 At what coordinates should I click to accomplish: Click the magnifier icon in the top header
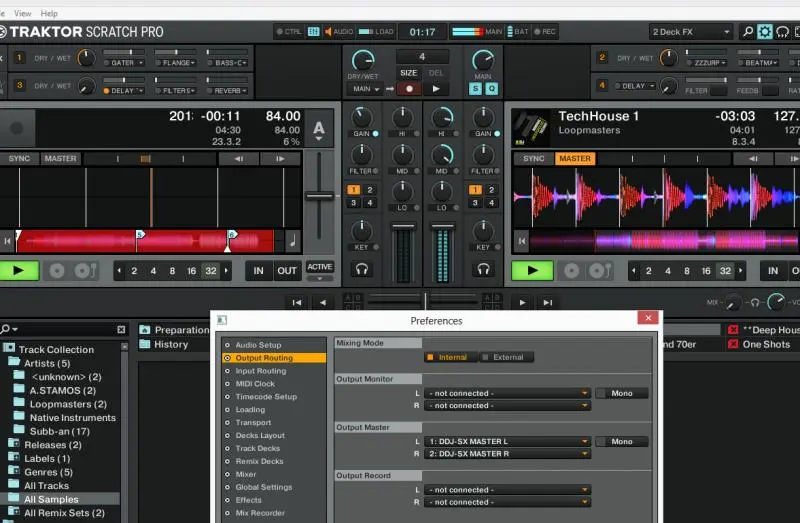pyautogui.click(x=748, y=32)
